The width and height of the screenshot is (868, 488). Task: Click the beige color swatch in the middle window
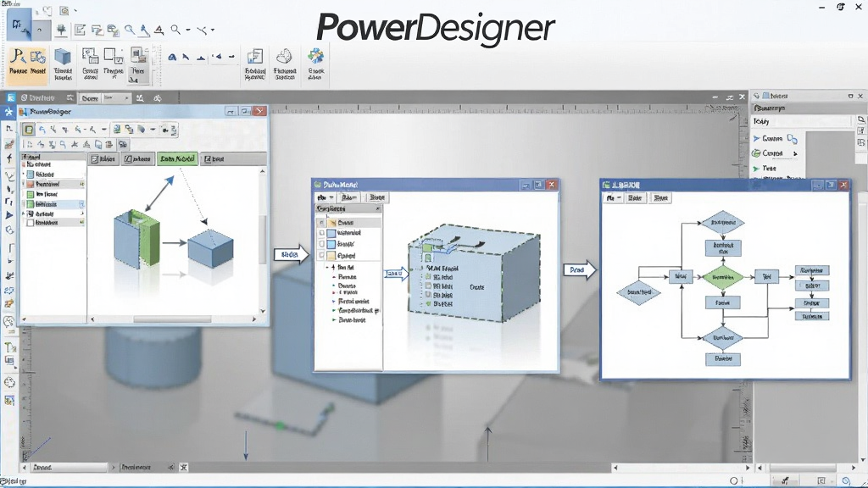(x=331, y=256)
